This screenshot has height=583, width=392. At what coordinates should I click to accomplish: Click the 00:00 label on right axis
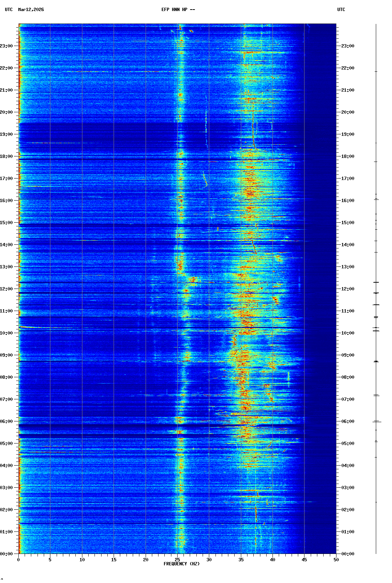[x=348, y=554]
